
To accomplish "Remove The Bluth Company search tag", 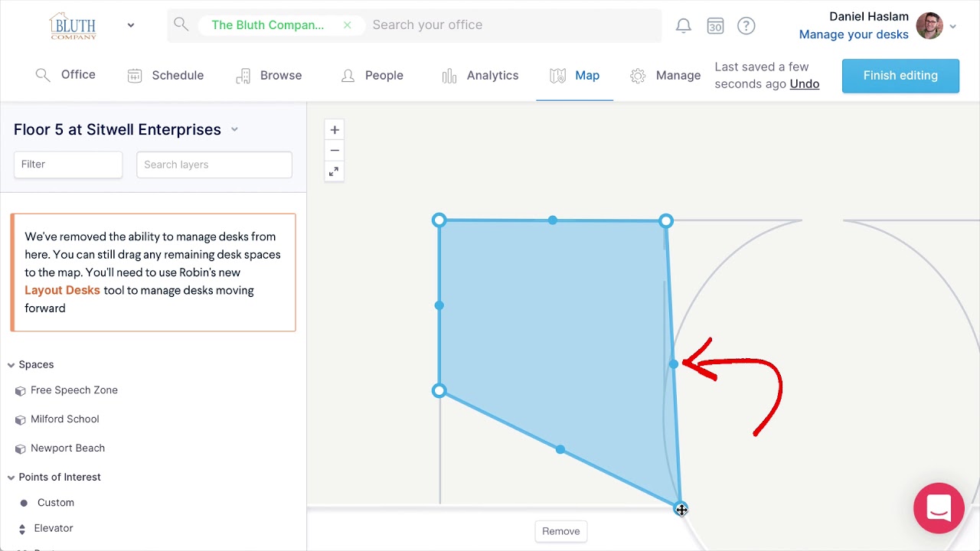I will click(x=347, y=25).
